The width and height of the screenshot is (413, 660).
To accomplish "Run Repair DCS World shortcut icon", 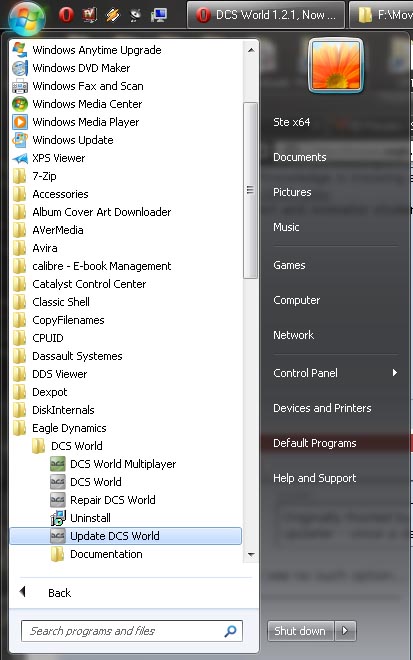I will coord(57,500).
